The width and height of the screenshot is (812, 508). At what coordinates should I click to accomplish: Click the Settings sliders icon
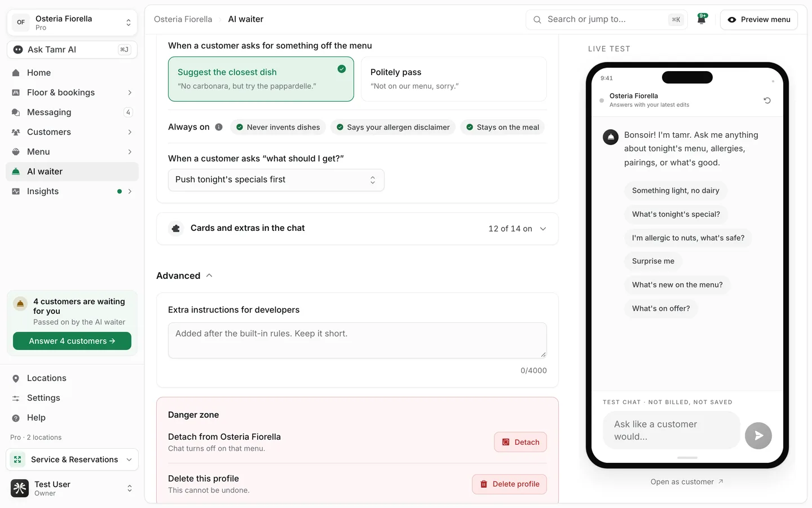(16, 398)
